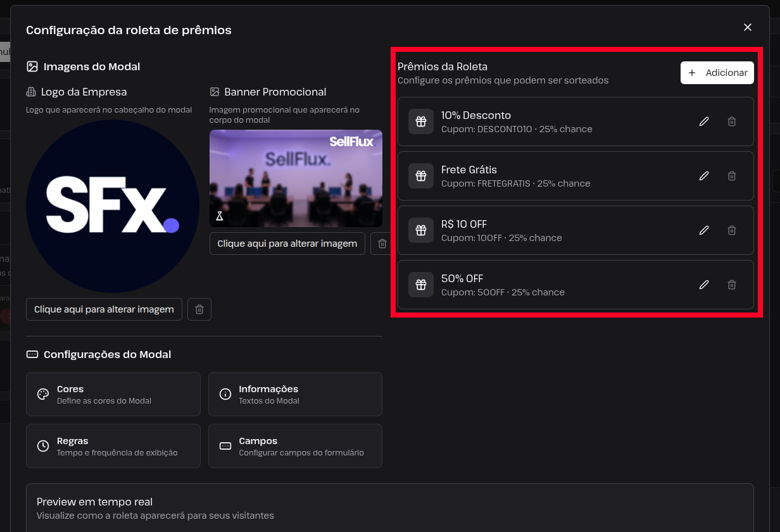Click the building icon beside Logo da Empresa

click(31, 92)
